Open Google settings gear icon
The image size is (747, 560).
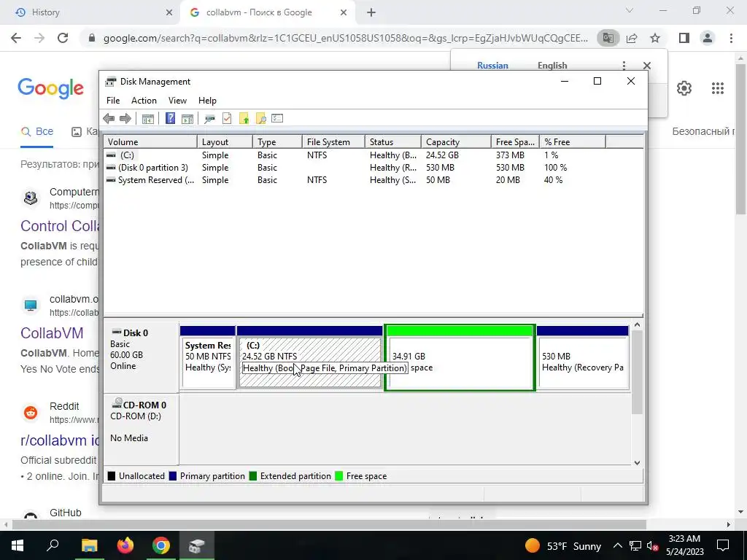click(x=684, y=88)
